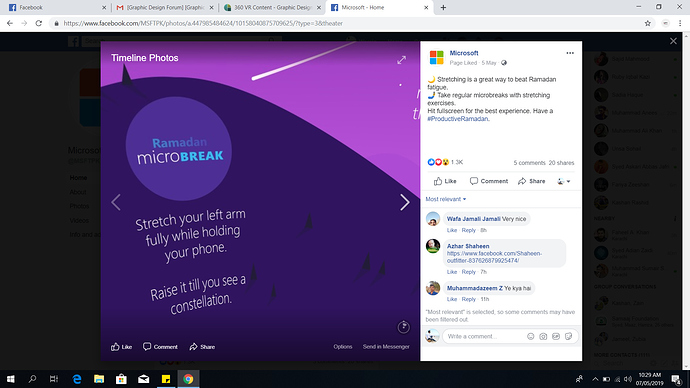Open the #ProductiveRamadan hashtag link
The width and height of the screenshot is (690, 388).
458,119
